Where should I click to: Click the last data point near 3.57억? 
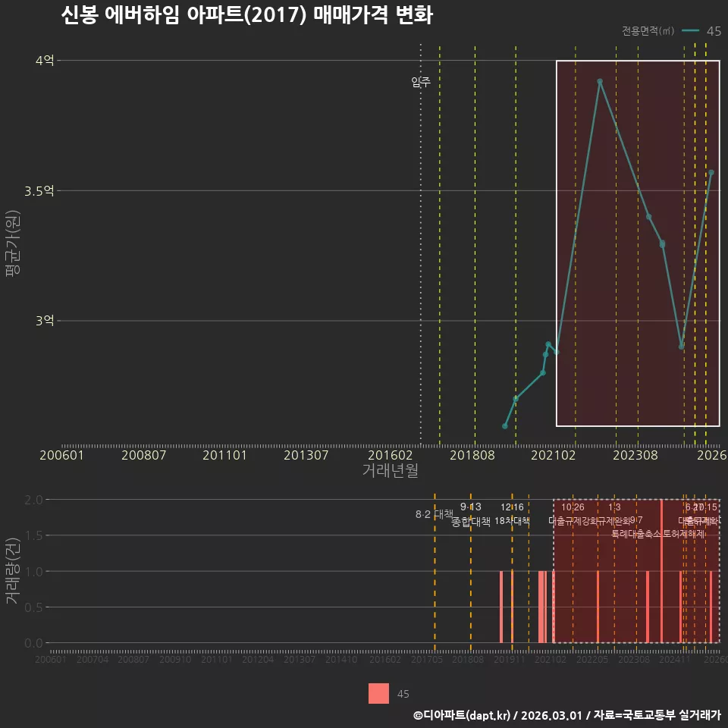[711, 173]
